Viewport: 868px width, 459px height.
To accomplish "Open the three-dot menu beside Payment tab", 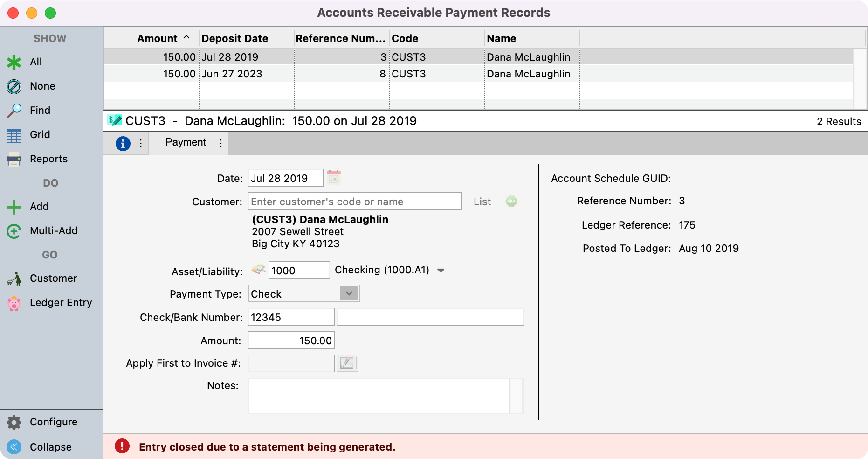I will click(221, 143).
